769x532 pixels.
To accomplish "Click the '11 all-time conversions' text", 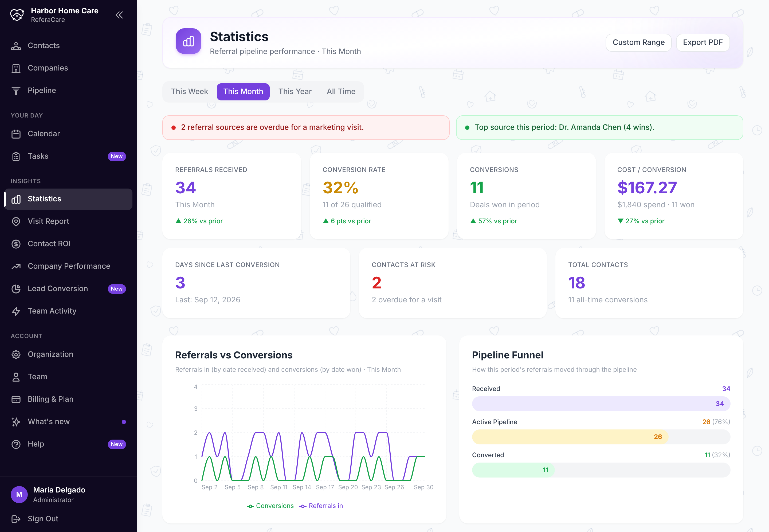I will pyautogui.click(x=608, y=300).
